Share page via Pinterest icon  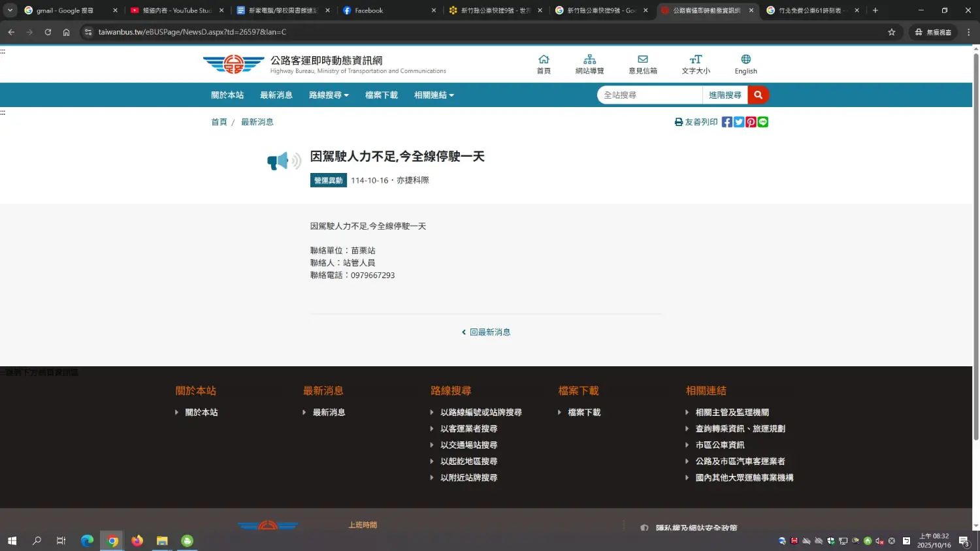pos(751,122)
